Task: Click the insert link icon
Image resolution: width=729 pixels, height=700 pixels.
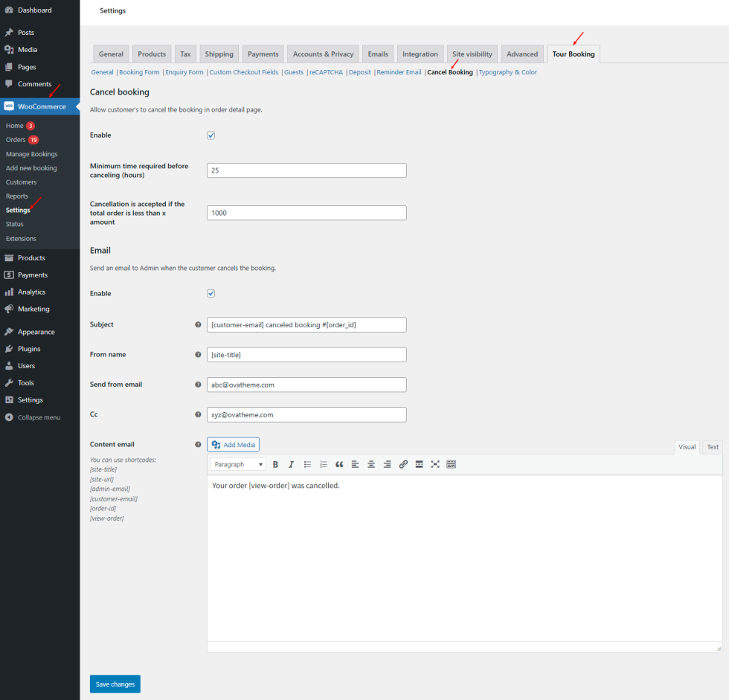Action: (x=403, y=464)
